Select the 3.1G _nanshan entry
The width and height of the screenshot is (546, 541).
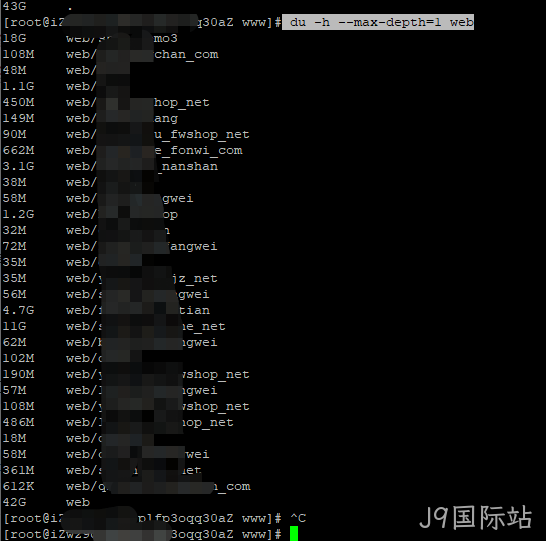coord(110,166)
